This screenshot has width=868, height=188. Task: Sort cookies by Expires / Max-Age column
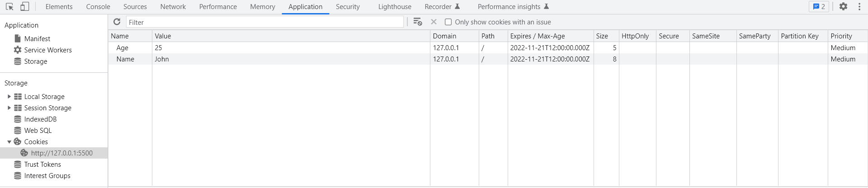[538, 36]
